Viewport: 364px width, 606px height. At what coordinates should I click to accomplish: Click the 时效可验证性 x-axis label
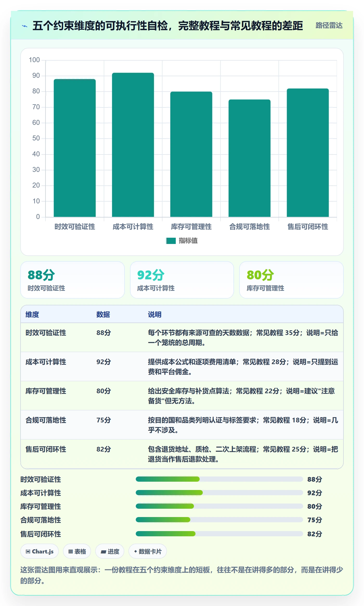[75, 227]
